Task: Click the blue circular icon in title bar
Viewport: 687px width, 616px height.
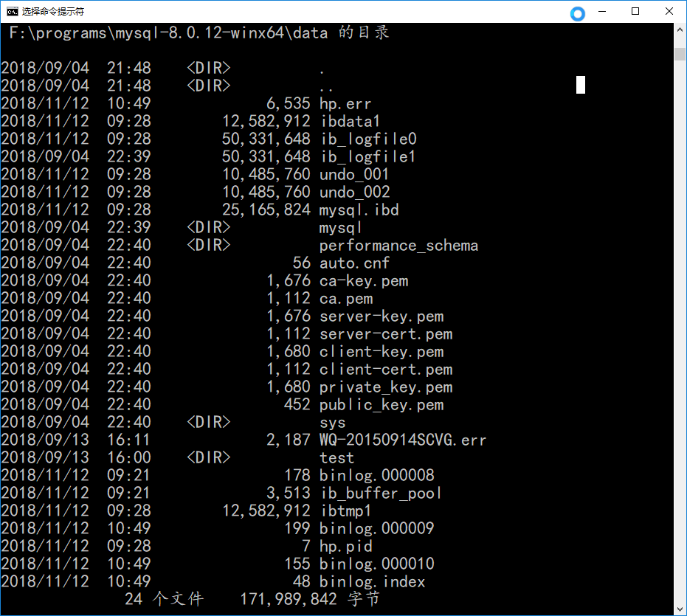Action: (x=578, y=13)
